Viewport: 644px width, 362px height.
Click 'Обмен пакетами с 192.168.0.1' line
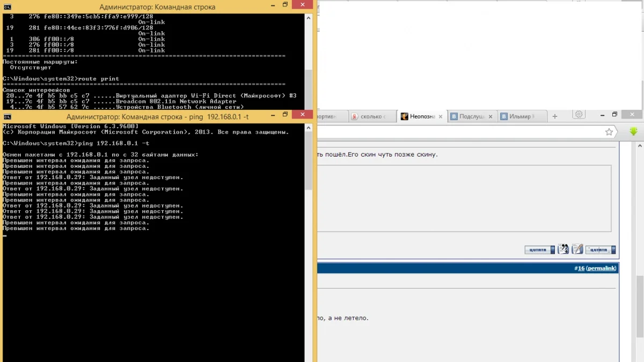pos(100,154)
